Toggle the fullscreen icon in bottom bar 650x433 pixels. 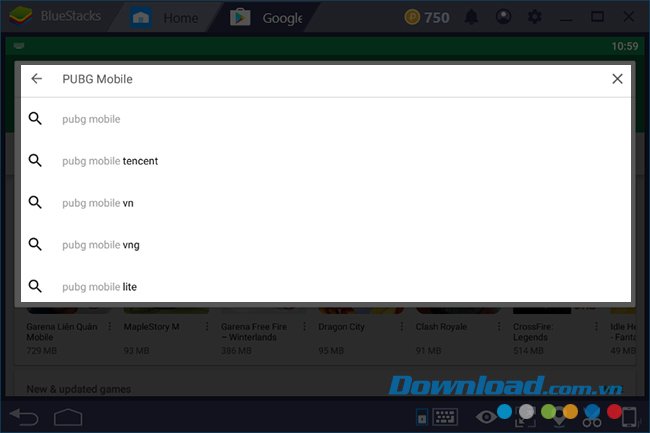click(524, 418)
